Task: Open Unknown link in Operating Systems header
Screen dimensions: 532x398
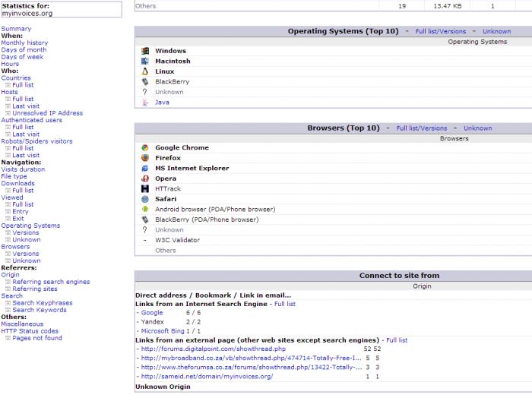Action: [x=497, y=32]
